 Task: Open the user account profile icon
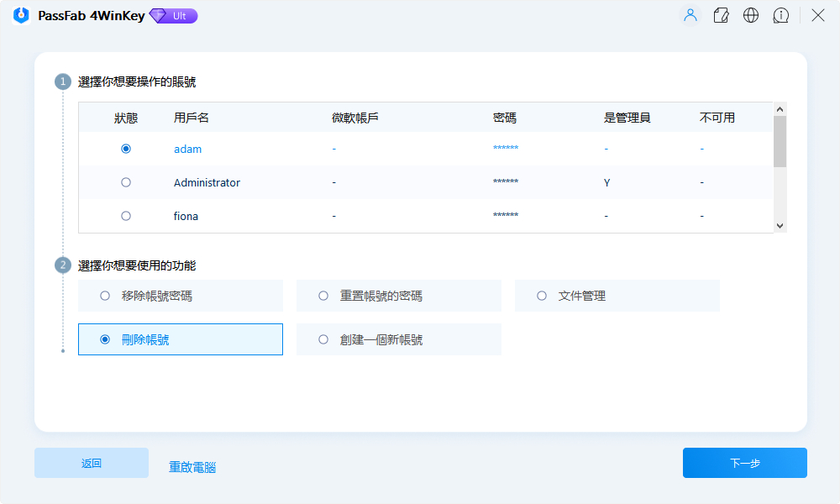[690, 14]
